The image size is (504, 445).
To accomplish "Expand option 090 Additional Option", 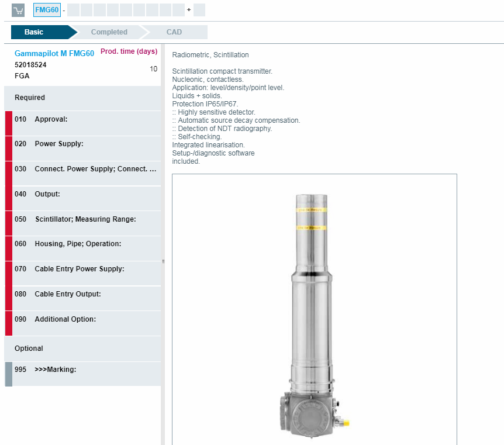I will click(x=83, y=323).
